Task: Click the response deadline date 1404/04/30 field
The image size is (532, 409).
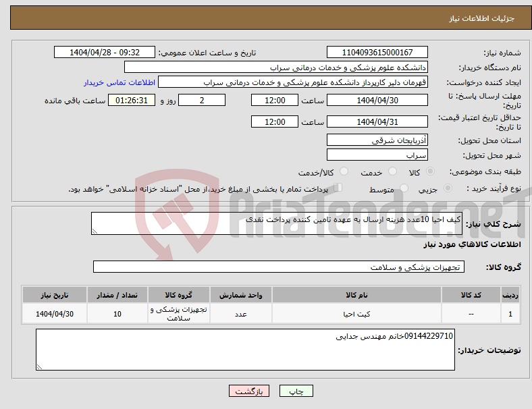Action: coord(377,100)
